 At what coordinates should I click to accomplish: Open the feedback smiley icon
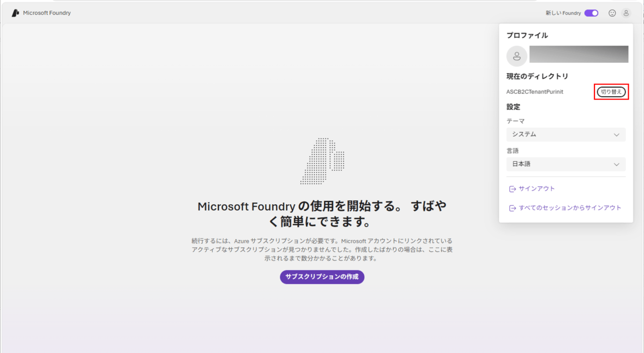[612, 13]
